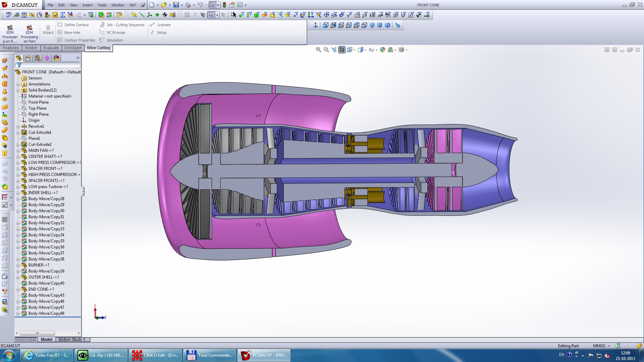Viewport: 644px width, 362px height.
Task: Click Bore-Hole
Action: point(69,33)
